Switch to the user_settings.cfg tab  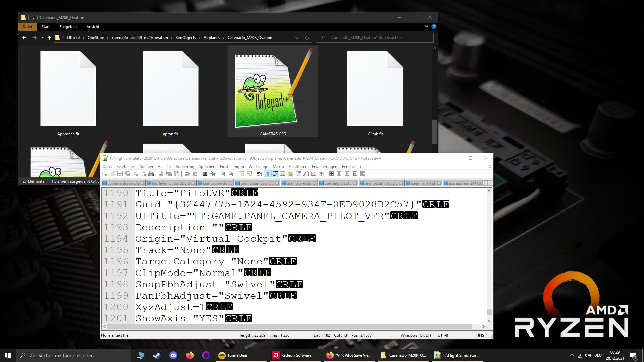tap(337, 183)
